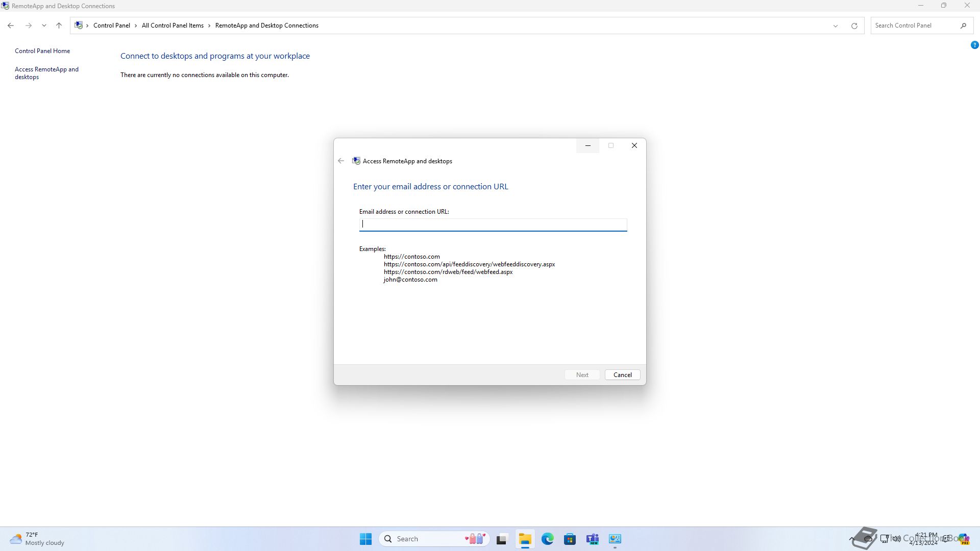
Task: Click the magnifier icon in Search Control Panel
Action: coord(963,26)
